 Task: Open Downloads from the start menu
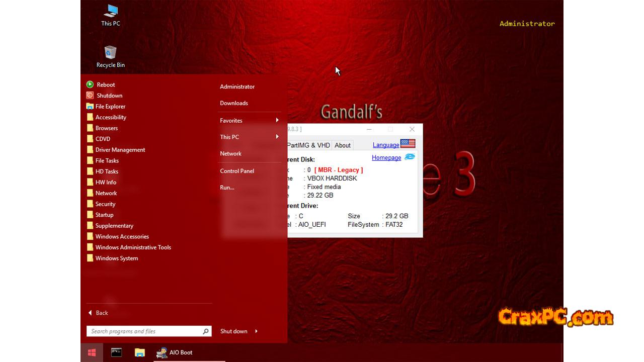[x=234, y=103]
